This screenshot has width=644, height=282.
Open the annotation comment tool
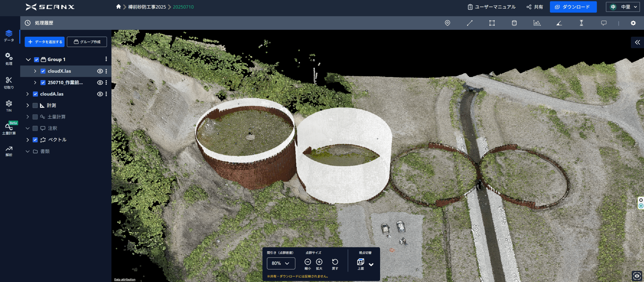[x=603, y=23]
